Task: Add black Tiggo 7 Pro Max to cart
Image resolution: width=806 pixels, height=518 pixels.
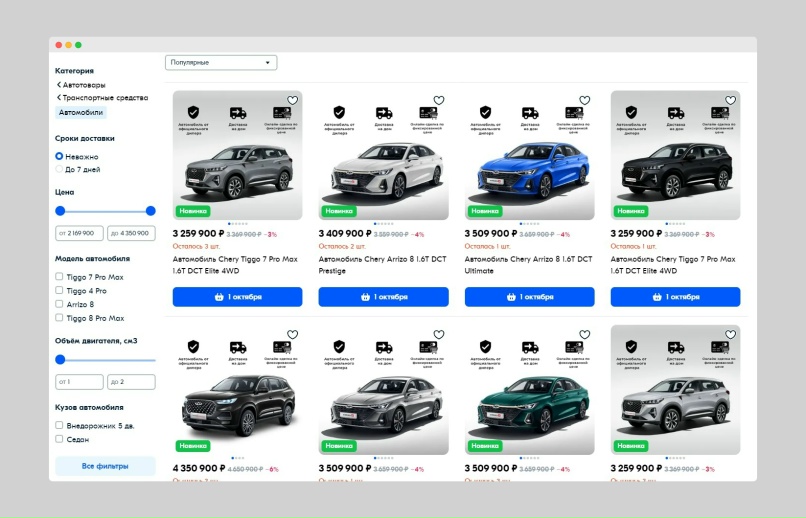Action: pyautogui.click(x=675, y=297)
